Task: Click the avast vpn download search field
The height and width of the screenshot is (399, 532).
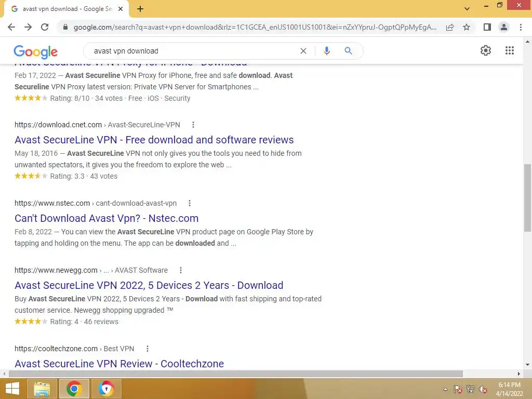Action: tap(193, 51)
